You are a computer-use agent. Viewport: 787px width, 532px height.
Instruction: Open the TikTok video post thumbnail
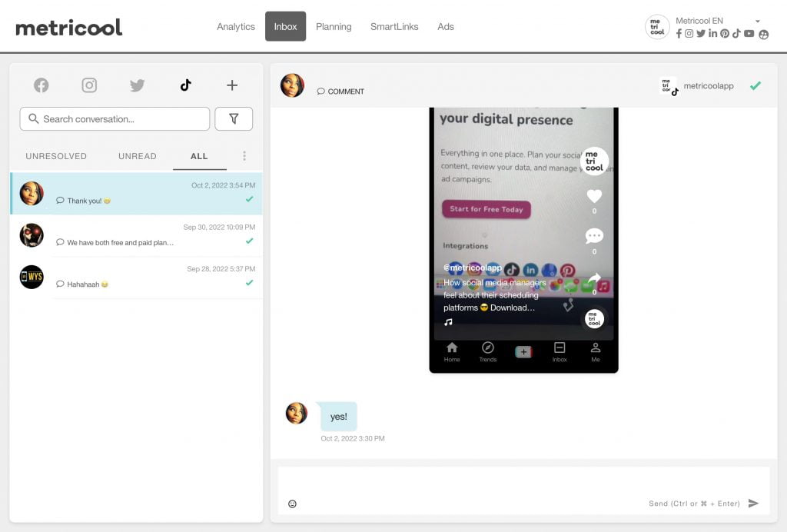point(523,240)
